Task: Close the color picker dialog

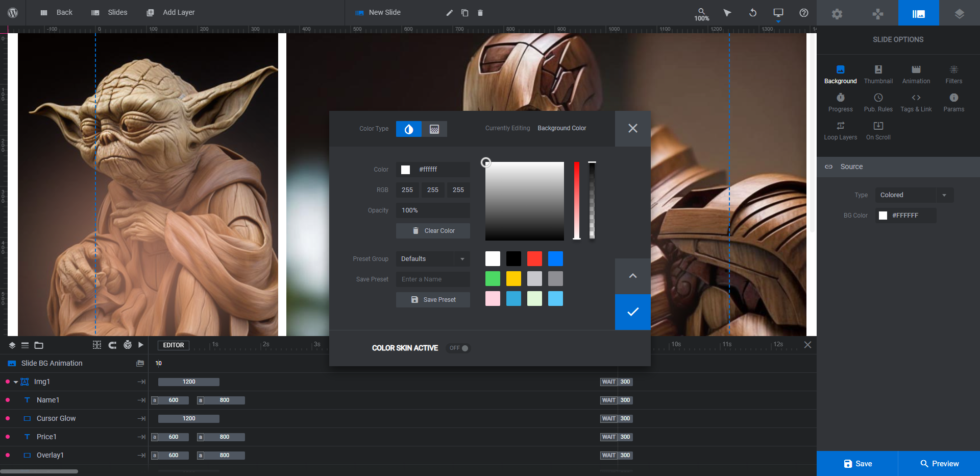Action: (x=633, y=129)
